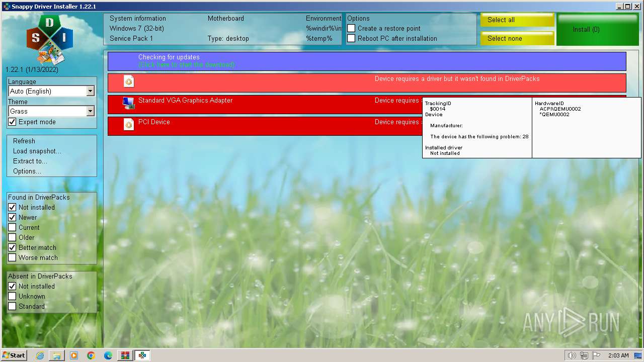Click the app icon in the title bar
Image resolution: width=644 pixels, height=362 pixels.
[x=6, y=7]
